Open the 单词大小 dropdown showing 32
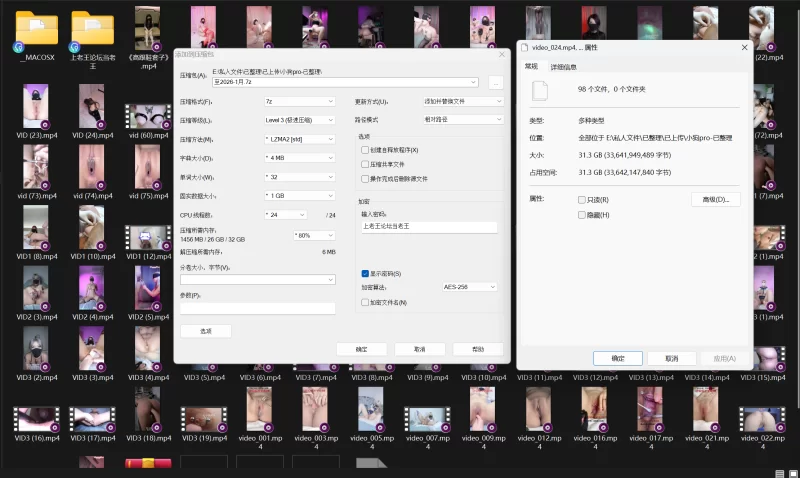Screen dimensions: 800x478 pos(299,177)
